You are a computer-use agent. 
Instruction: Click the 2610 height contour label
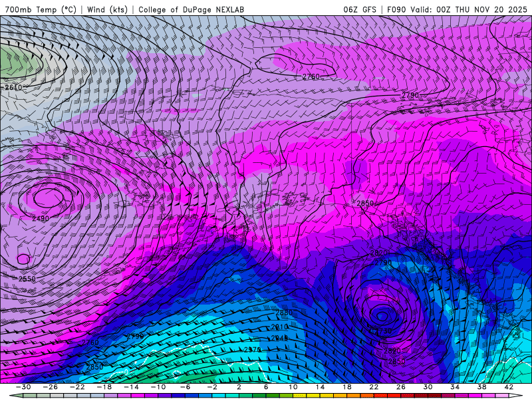pos(13,88)
